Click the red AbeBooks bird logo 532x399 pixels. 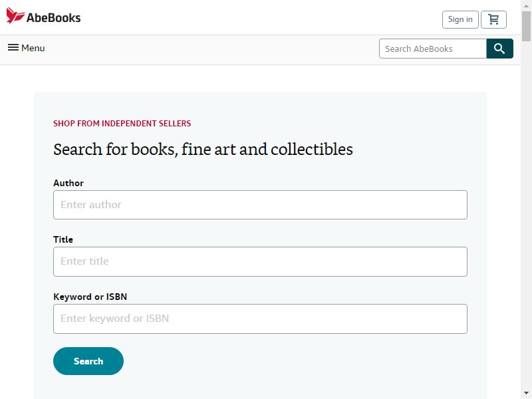click(15, 15)
